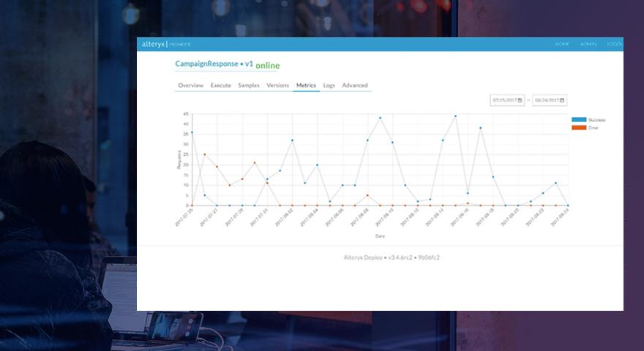
Task: Click the LOGOUT link in header
Action: click(615, 45)
